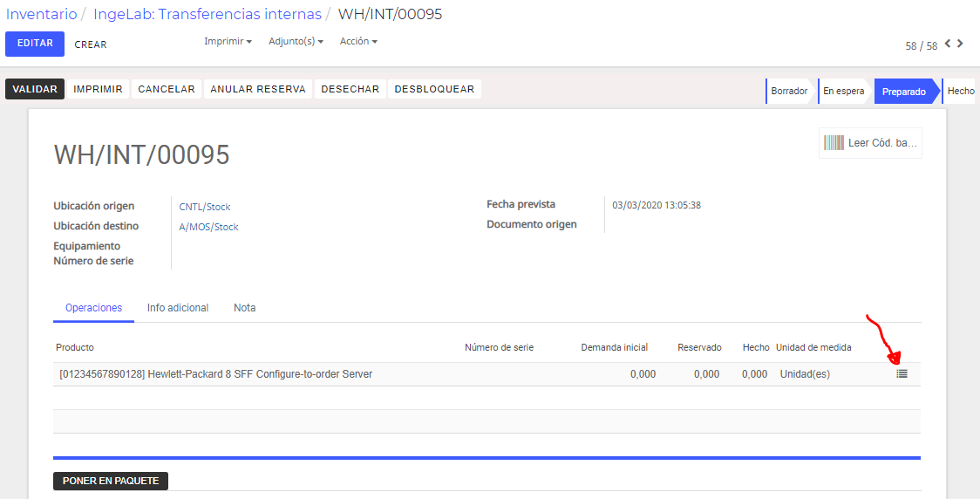
Task: Click the Hecho column header
Action: [756, 347]
